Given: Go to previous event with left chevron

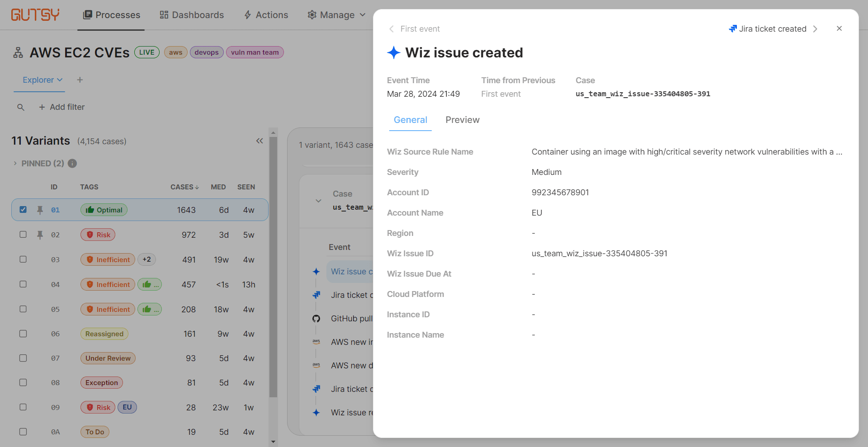Looking at the screenshot, I should [392, 29].
